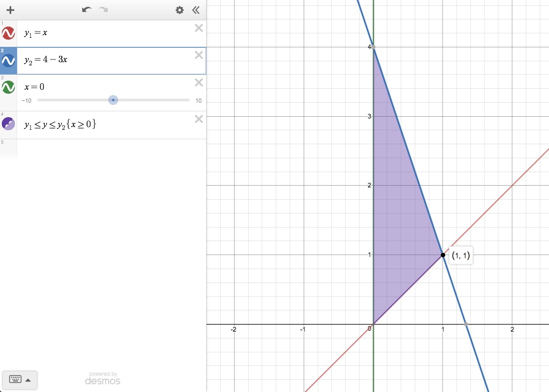Hide the red y1 = x graph
This screenshot has width=549, height=392.
[9, 33]
